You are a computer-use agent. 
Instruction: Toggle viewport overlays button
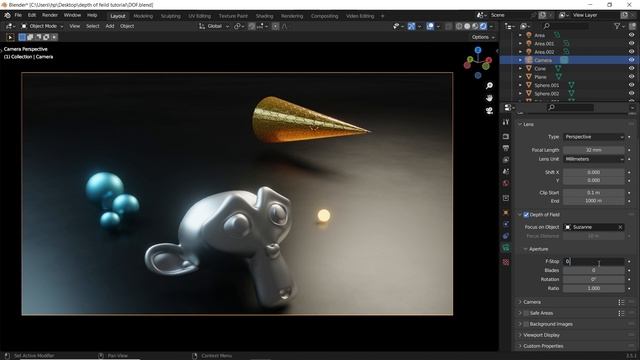coord(430,26)
